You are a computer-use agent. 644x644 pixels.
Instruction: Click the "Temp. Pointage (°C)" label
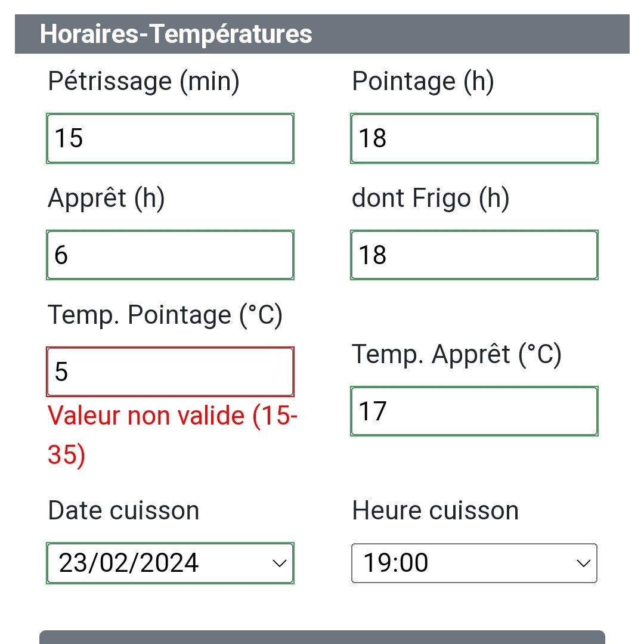pyautogui.click(x=165, y=315)
